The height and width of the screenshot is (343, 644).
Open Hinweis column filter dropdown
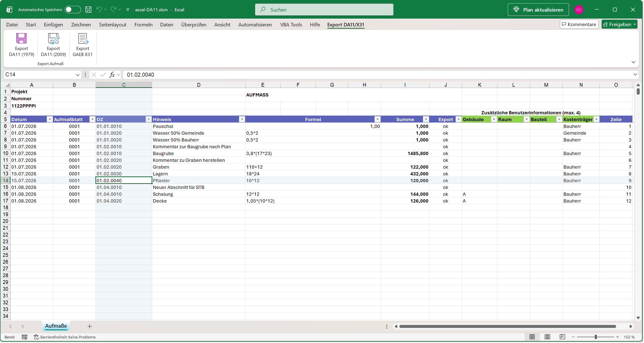[x=242, y=119]
